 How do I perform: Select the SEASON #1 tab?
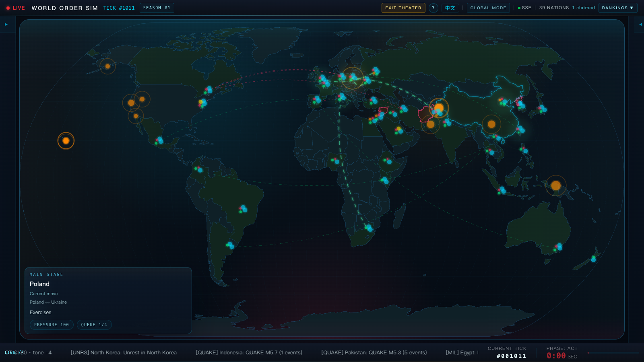[157, 8]
